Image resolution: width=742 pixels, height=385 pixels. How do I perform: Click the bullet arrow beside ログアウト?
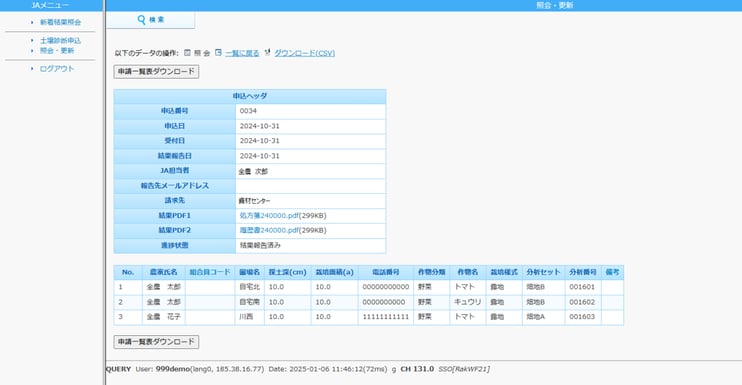click(x=32, y=69)
